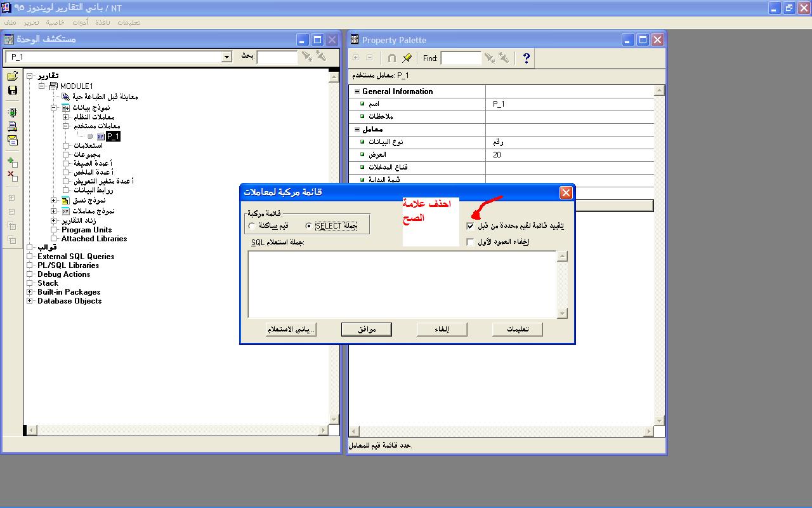Open the 'تعليمات' menu in menu bar
This screenshot has height=508, width=812.
[129, 22]
